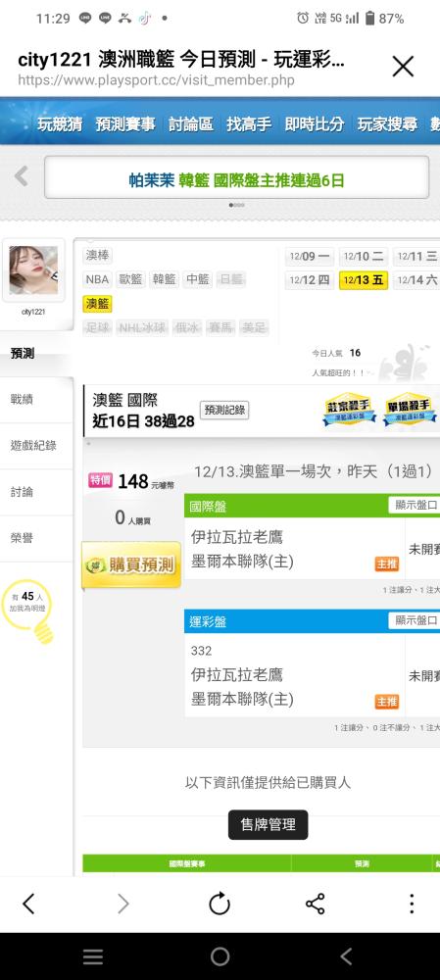The image size is (440, 980).
Task: Click the city1221 profile avatar
Action: [x=33, y=270]
